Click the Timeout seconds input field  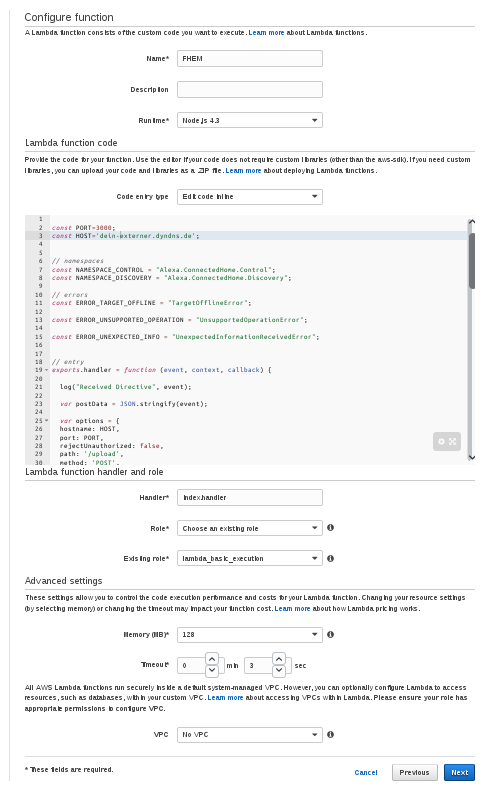(258, 665)
